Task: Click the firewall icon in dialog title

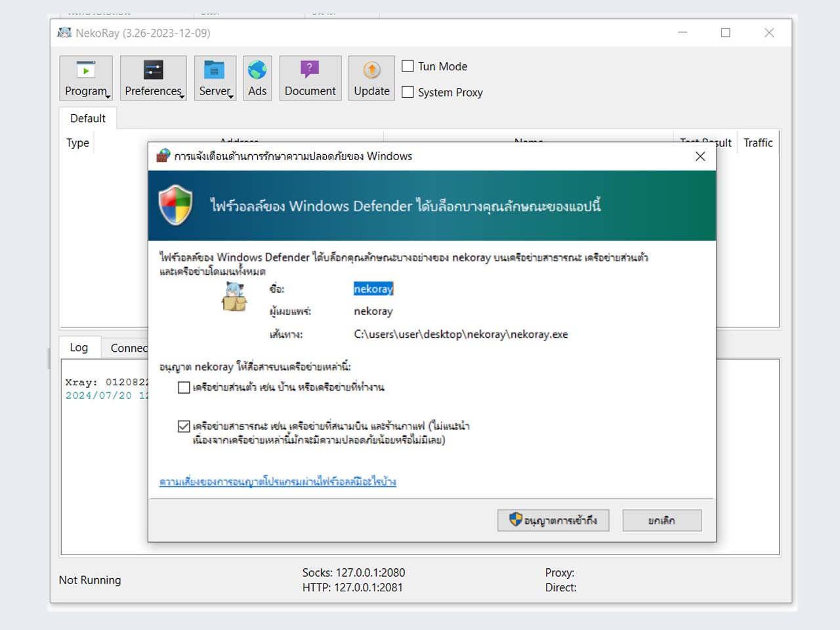Action: [163, 156]
